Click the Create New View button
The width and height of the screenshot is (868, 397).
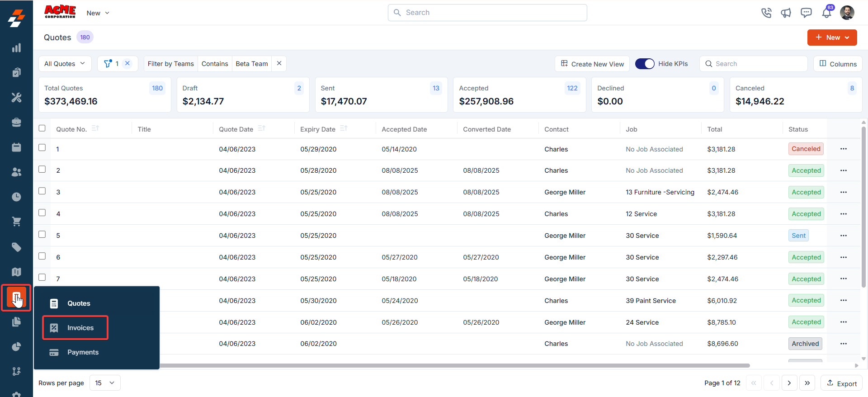(592, 64)
